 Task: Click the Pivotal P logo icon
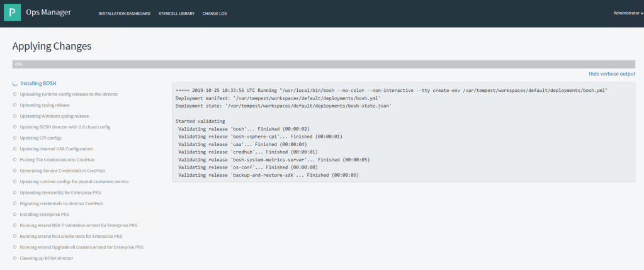pos(13,13)
